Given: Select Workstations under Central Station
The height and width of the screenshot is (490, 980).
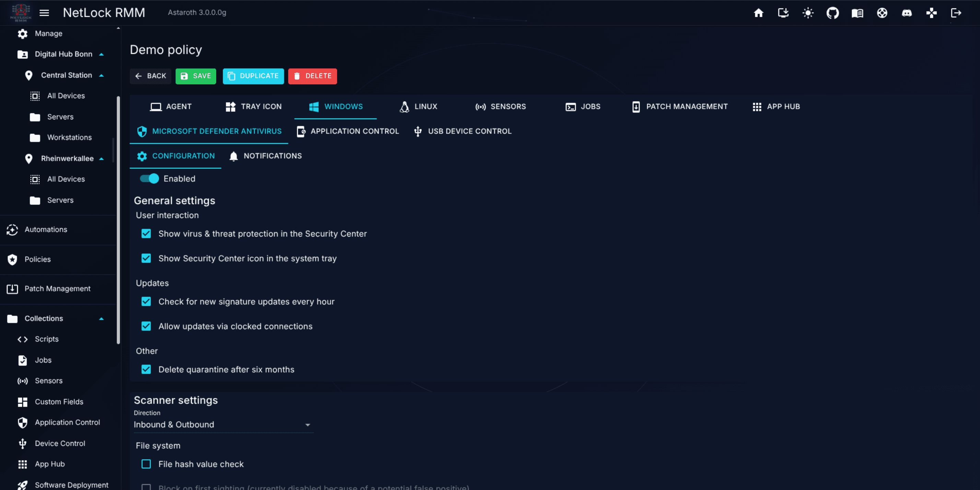Looking at the screenshot, I should pos(69,137).
